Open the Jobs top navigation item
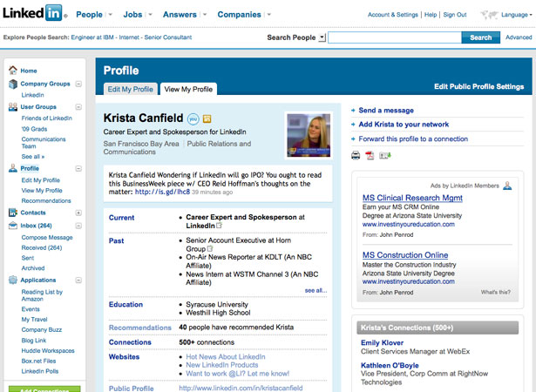 coord(132,15)
